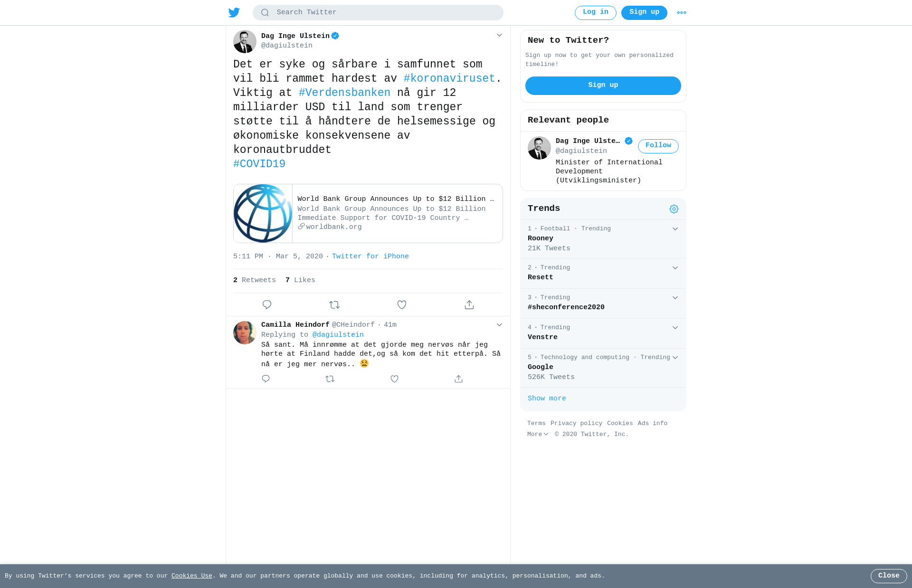Select the #sheconference2020 trend

[603, 303]
